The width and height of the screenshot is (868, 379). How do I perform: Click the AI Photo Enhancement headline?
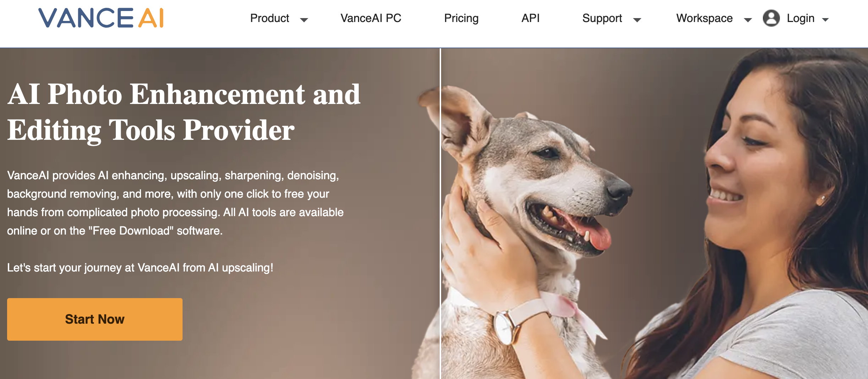(184, 112)
